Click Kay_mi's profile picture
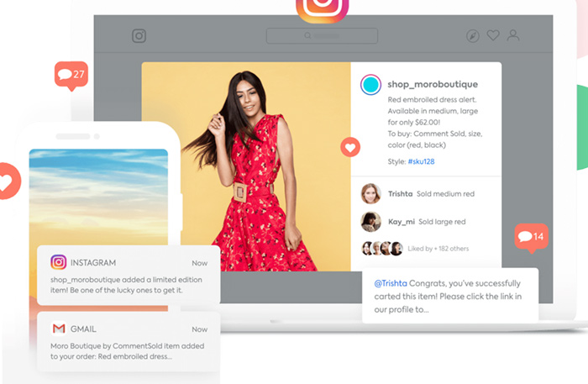This screenshot has height=384, width=588. pyautogui.click(x=370, y=221)
